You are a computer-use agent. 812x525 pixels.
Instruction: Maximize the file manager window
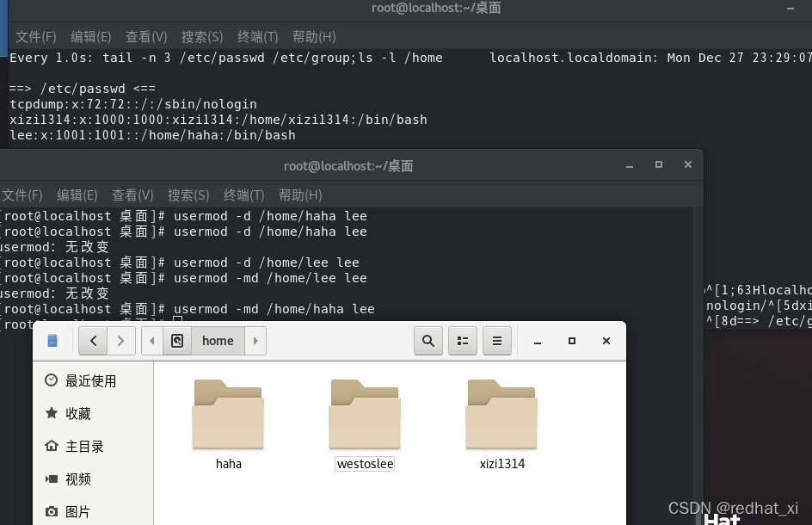[x=572, y=341]
